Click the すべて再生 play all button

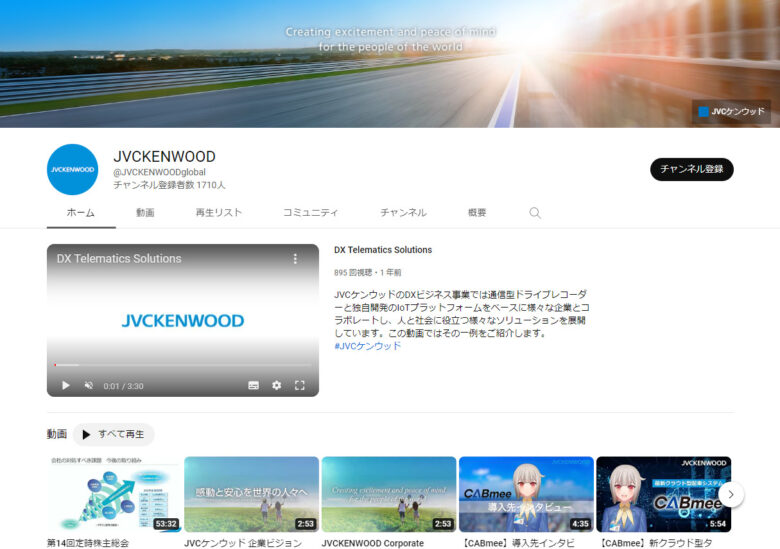pyautogui.click(x=114, y=434)
